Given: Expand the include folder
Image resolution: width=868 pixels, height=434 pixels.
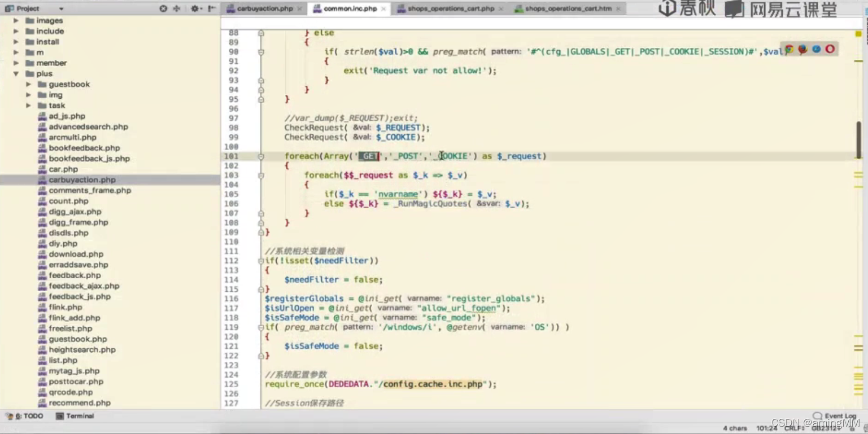Looking at the screenshot, I should (x=16, y=31).
